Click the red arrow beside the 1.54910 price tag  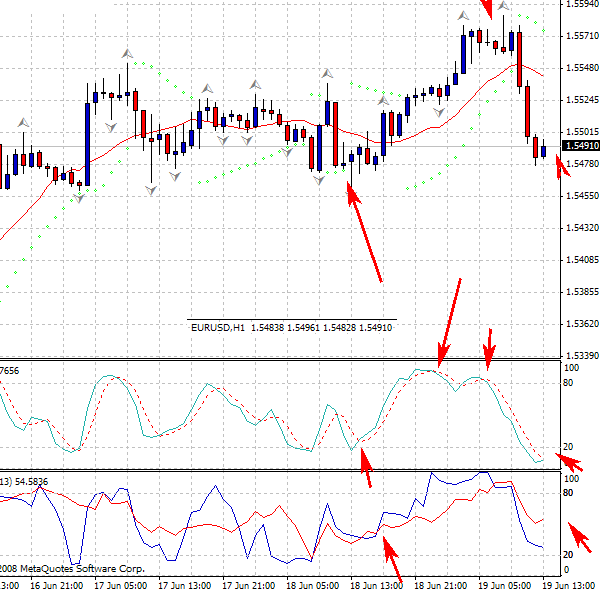coord(562,164)
